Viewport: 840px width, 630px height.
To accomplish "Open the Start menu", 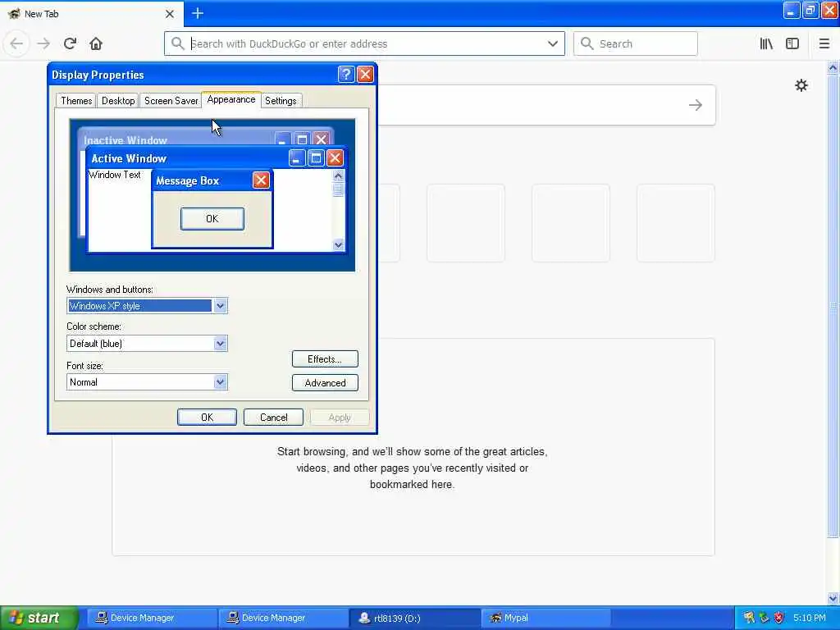I will [39, 618].
